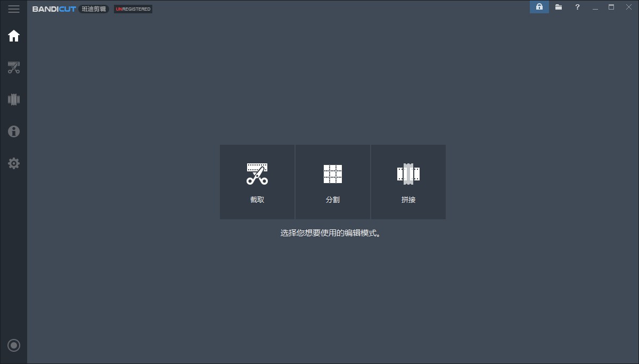Screen dimensions: 639x364
Task: Open the hamburger menu
Action: tap(14, 9)
